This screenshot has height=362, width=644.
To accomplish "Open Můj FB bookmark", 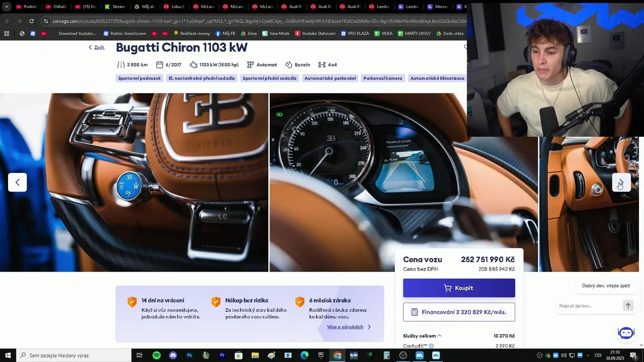I will tap(225, 34).
